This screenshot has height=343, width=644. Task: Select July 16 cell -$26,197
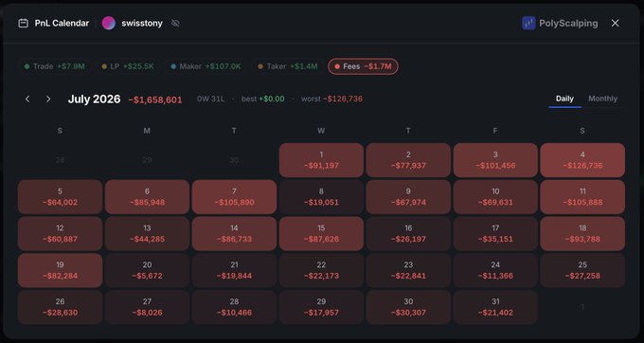[x=408, y=234]
